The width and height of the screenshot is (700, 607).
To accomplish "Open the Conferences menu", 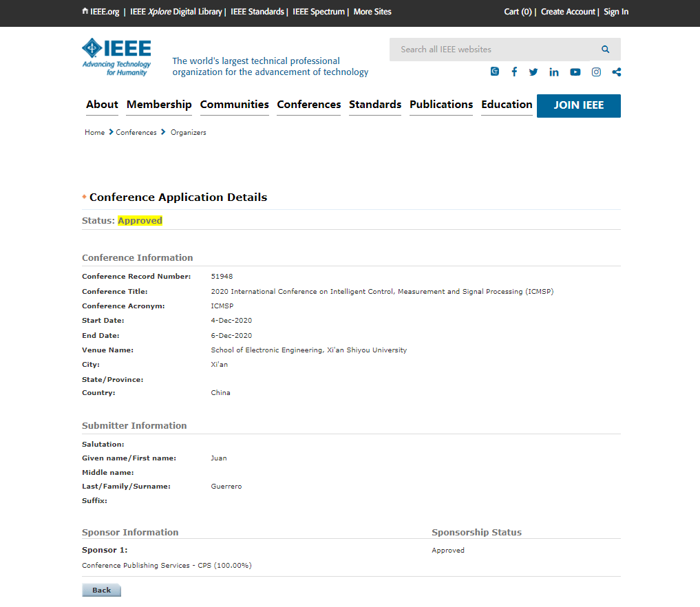I will [x=309, y=105].
